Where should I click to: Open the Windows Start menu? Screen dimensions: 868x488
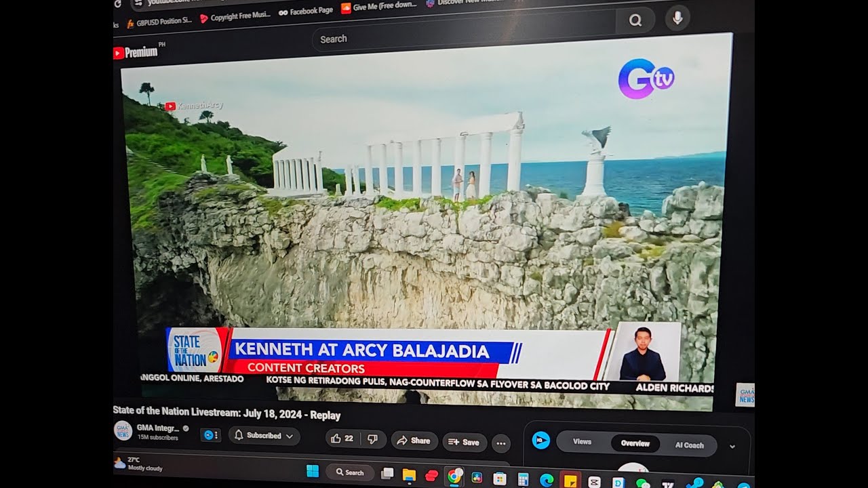[x=313, y=471]
